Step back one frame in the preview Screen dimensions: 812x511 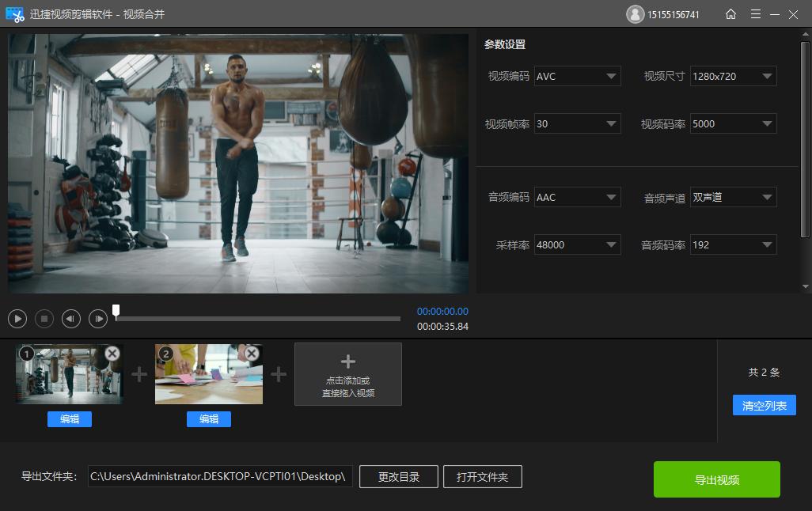pyautogui.click(x=71, y=319)
